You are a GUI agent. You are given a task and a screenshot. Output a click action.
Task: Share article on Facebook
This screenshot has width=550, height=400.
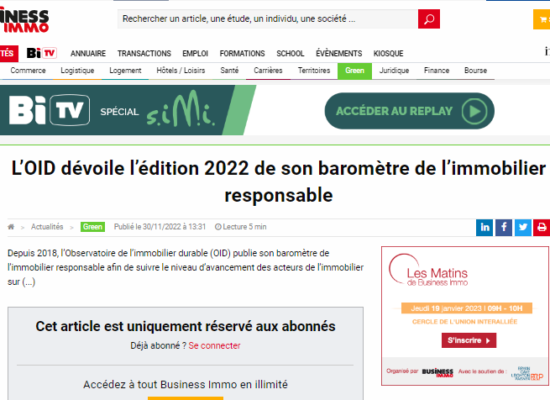(x=503, y=227)
